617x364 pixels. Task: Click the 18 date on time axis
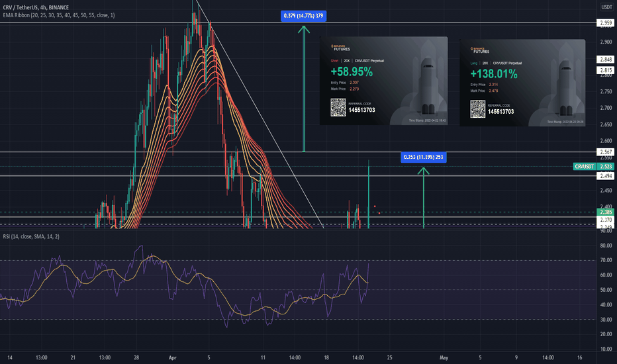point(326,357)
